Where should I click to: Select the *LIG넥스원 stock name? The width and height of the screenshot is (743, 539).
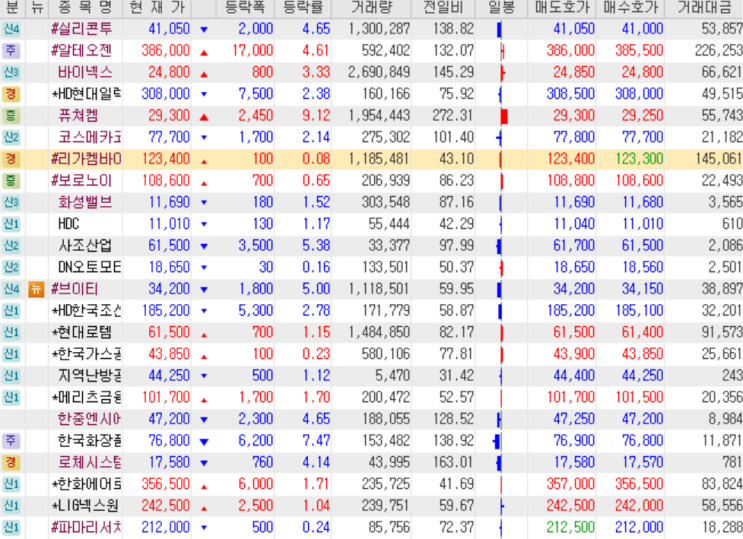[x=85, y=506]
